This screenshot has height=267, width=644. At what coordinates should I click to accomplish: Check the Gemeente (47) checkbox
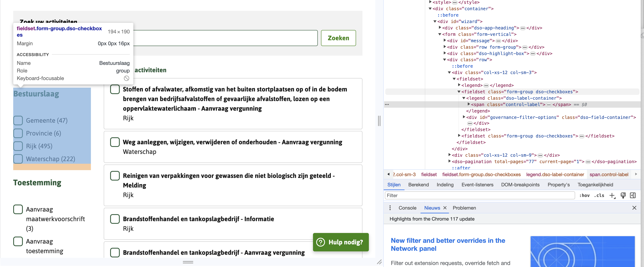tap(18, 120)
